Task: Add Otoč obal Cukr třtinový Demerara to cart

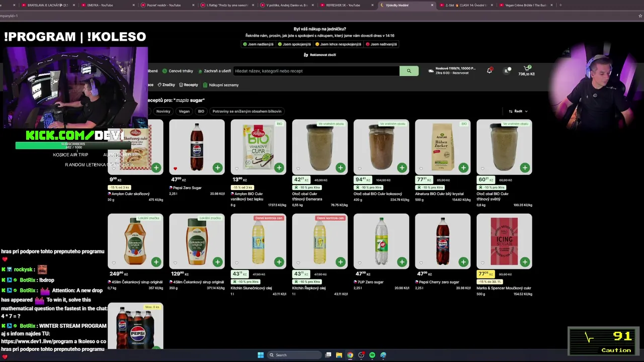Action: (x=341, y=167)
